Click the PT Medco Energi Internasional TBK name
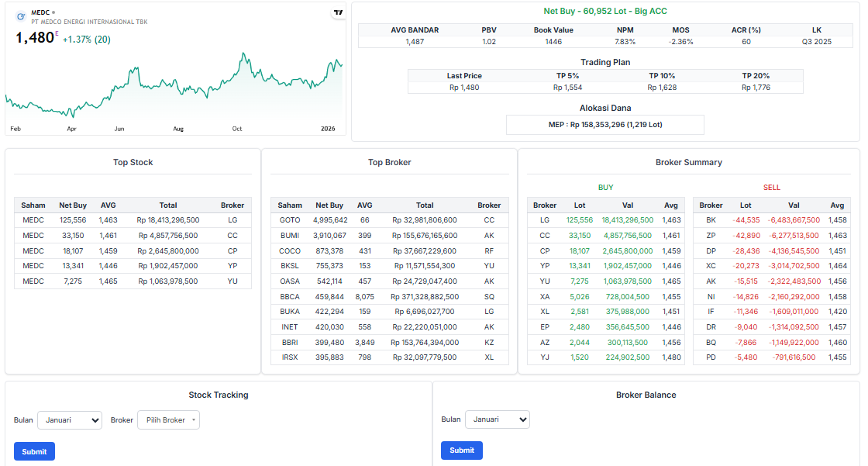The height and width of the screenshot is (466, 868). click(x=89, y=22)
